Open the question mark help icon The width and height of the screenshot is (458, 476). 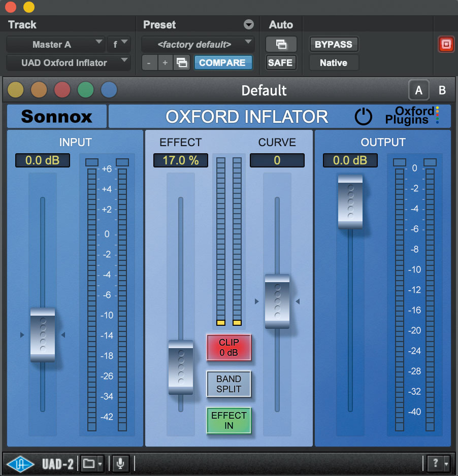435,463
